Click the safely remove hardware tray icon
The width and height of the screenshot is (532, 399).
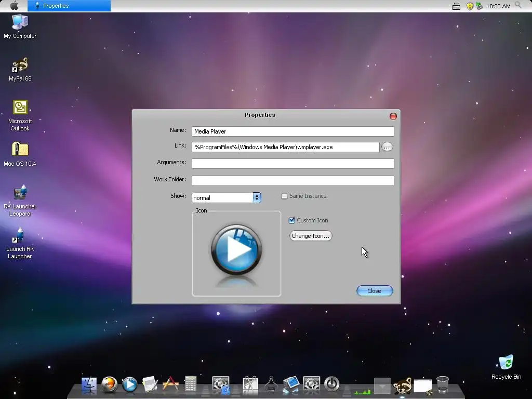pos(479,6)
